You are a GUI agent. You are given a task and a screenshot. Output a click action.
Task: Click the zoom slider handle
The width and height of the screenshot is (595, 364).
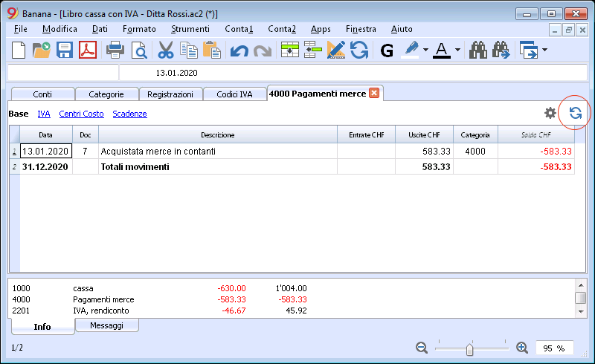(470, 349)
